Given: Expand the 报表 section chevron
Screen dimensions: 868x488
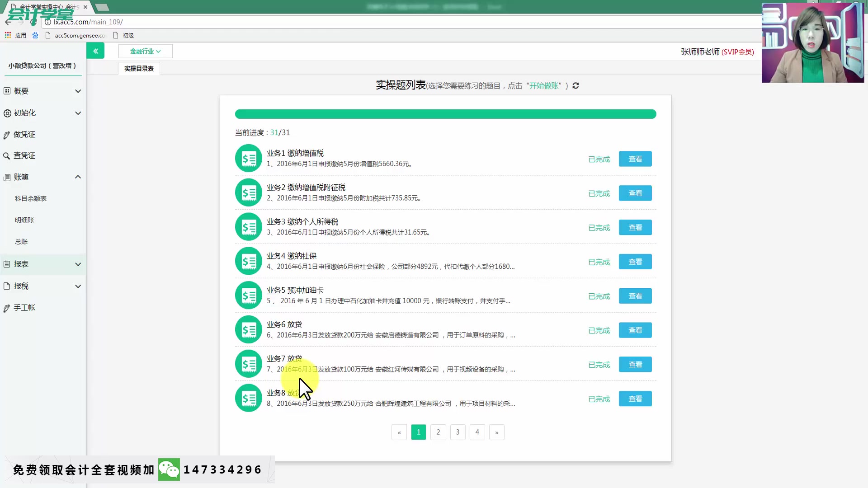Looking at the screenshot, I should click(x=78, y=264).
